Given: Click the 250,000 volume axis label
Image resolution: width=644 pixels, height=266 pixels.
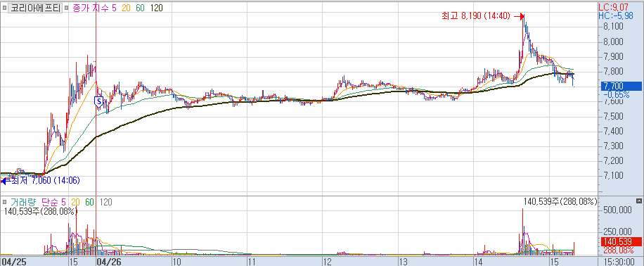Looking at the screenshot, I should point(617,232).
